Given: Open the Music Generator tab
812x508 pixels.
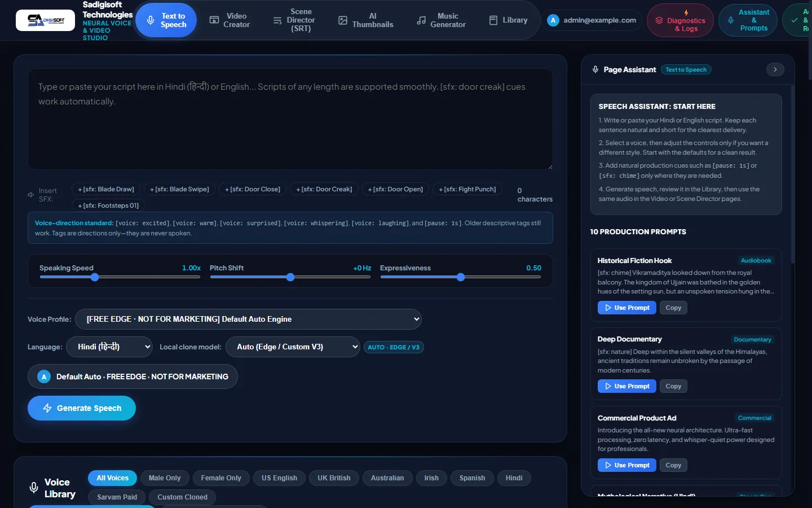Looking at the screenshot, I should pyautogui.click(x=441, y=20).
